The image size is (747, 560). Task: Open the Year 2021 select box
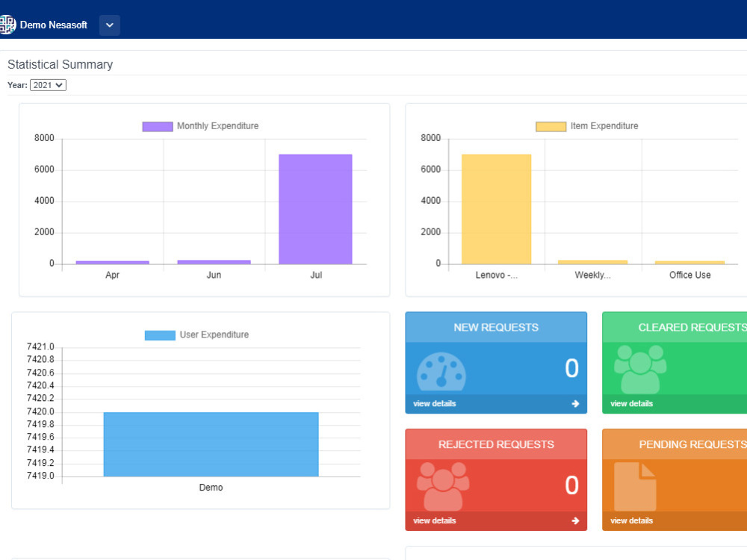click(x=48, y=85)
